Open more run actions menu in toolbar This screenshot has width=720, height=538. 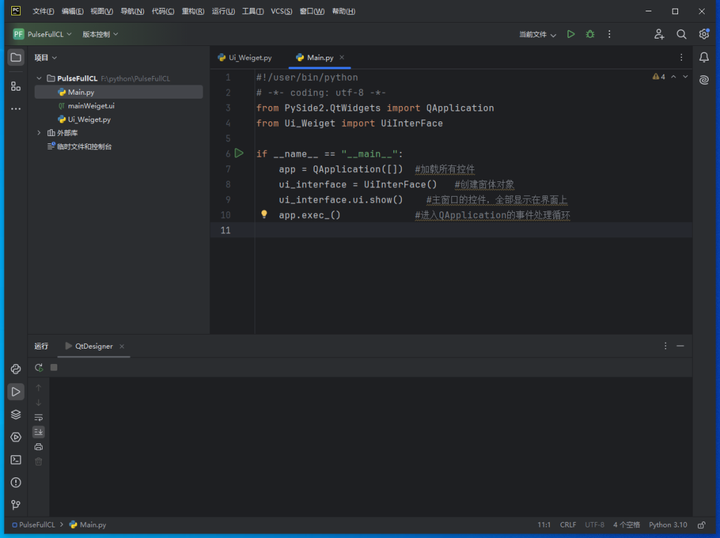[609, 34]
